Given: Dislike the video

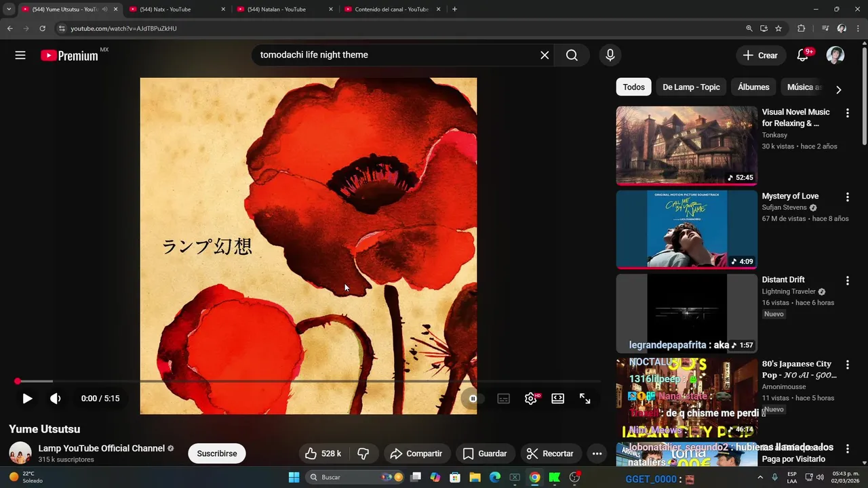Looking at the screenshot, I should pos(363,453).
